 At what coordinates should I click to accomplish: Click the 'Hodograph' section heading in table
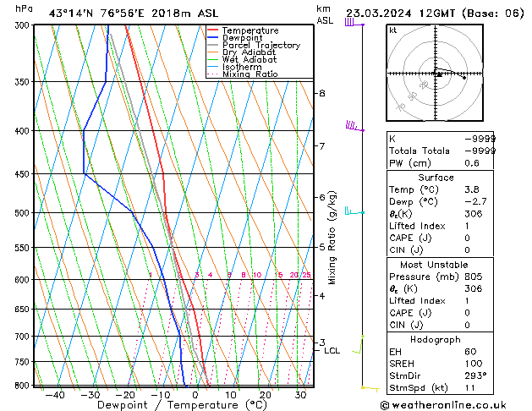coord(436,339)
